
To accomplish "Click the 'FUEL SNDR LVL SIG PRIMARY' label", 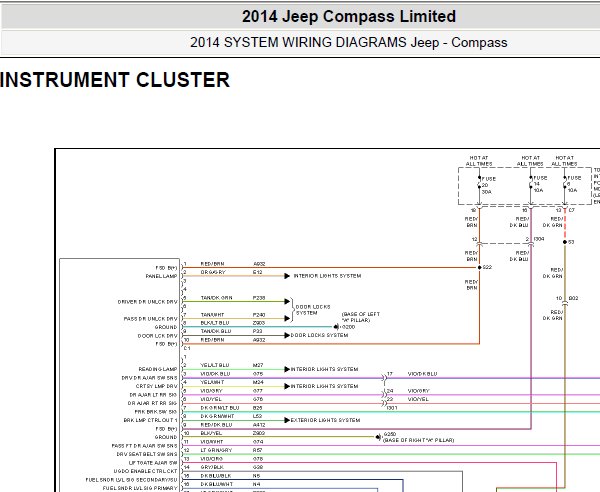I will pyautogui.click(x=140, y=488).
